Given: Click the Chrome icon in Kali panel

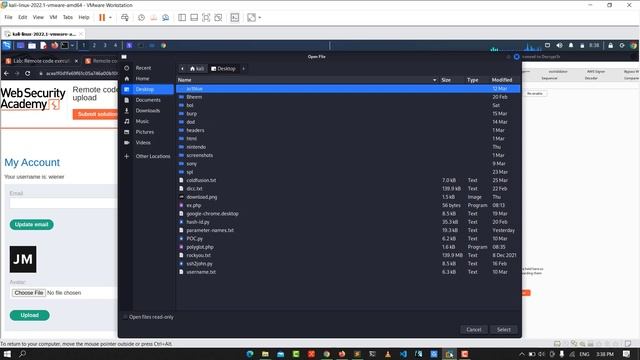Looking at the screenshot, I should coord(164,45).
